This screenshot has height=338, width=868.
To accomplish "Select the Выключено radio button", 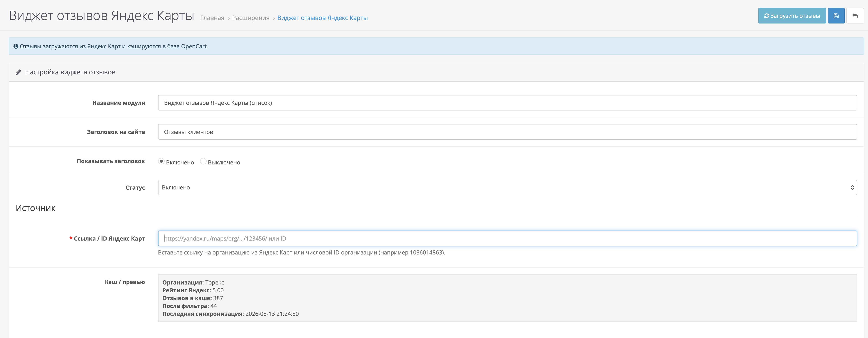I will click(203, 161).
